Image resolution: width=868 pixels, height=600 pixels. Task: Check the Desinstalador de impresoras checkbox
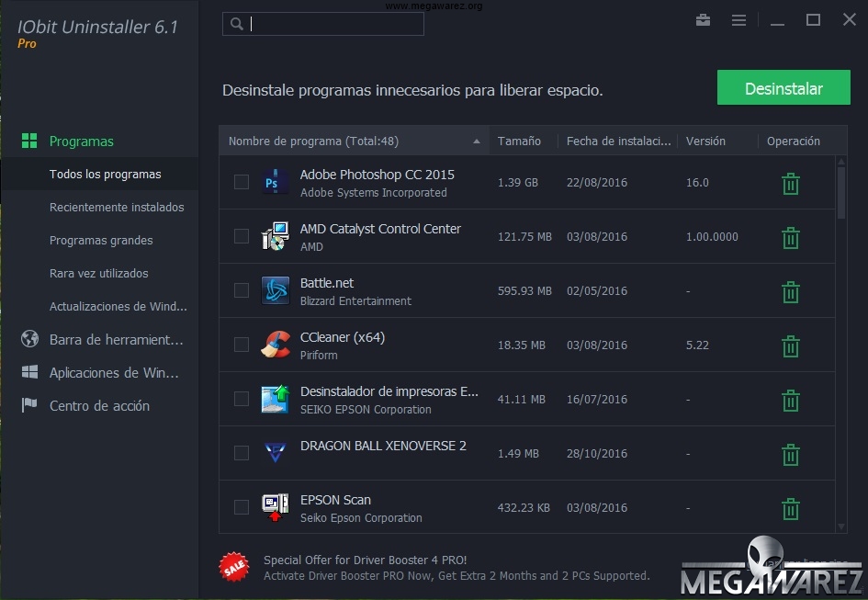pos(242,399)
